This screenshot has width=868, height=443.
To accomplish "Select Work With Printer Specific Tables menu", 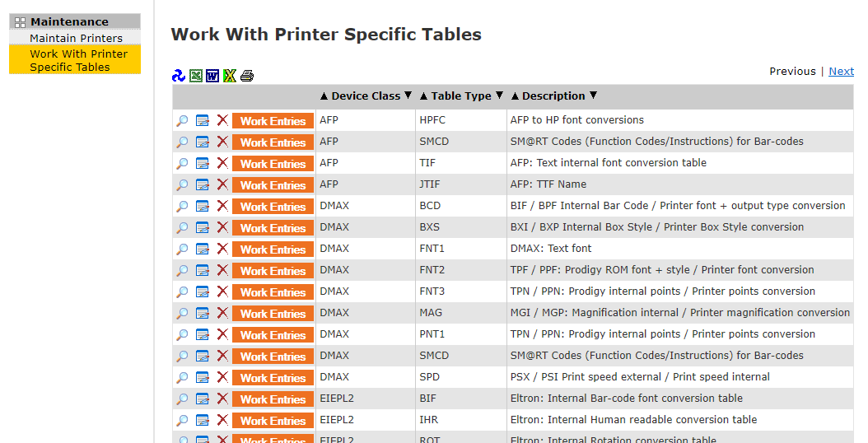I will (x=78, y=60).
